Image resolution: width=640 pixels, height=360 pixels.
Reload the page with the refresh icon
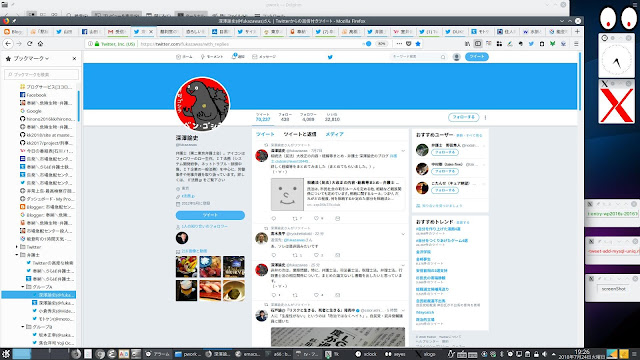click(x=29, y=44)
